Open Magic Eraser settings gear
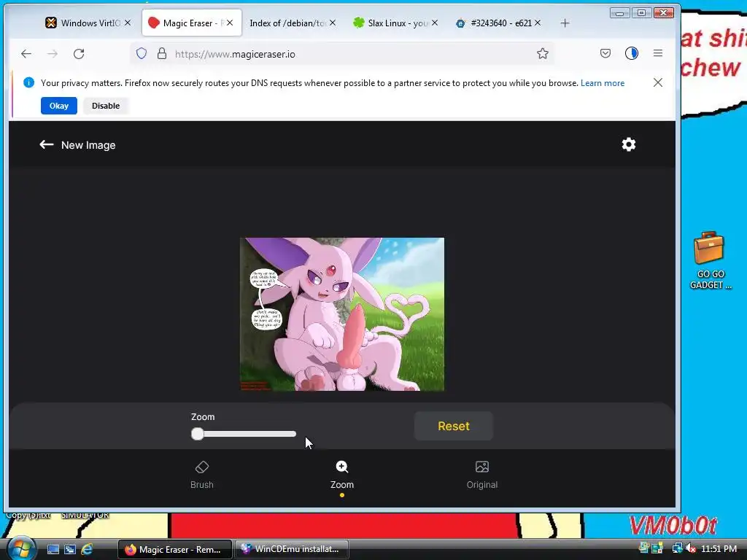The image size is (747, 560). coord(628,144)
